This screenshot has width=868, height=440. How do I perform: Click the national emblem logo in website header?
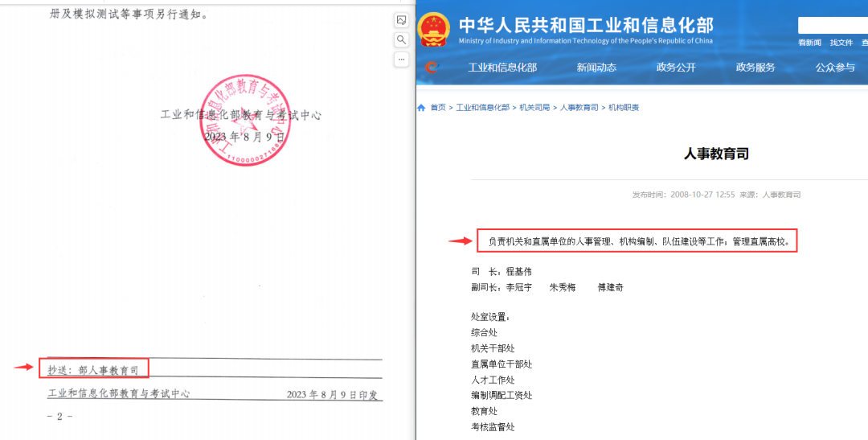[x=434, y=29]
